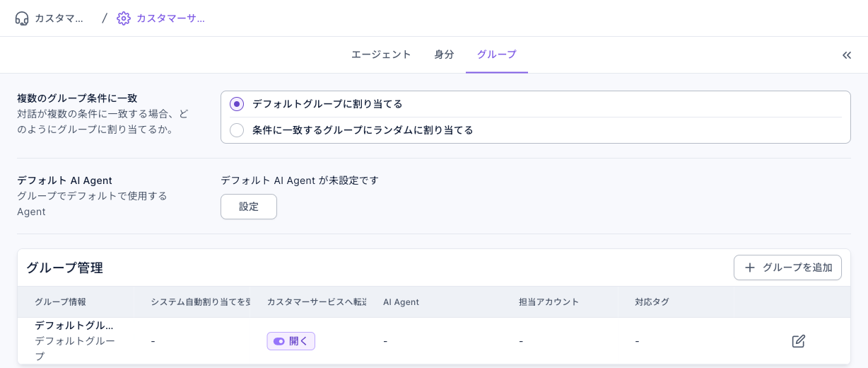Image resolution: width=868 pixels, height=368 pixels.
Task: Edit the デフォルトグループ row with pencil icon
Action: pyautogui.click(x=799, y=341)
